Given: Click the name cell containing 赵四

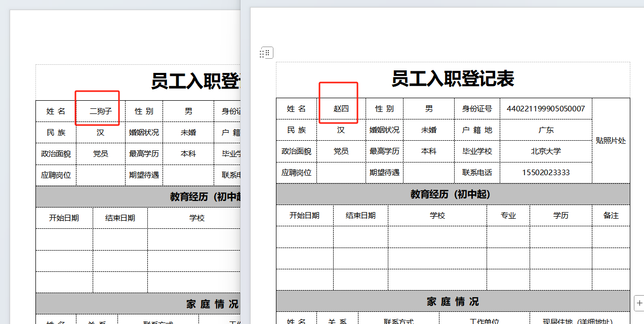Looking at the screenshot, I should tap(341, 109).
